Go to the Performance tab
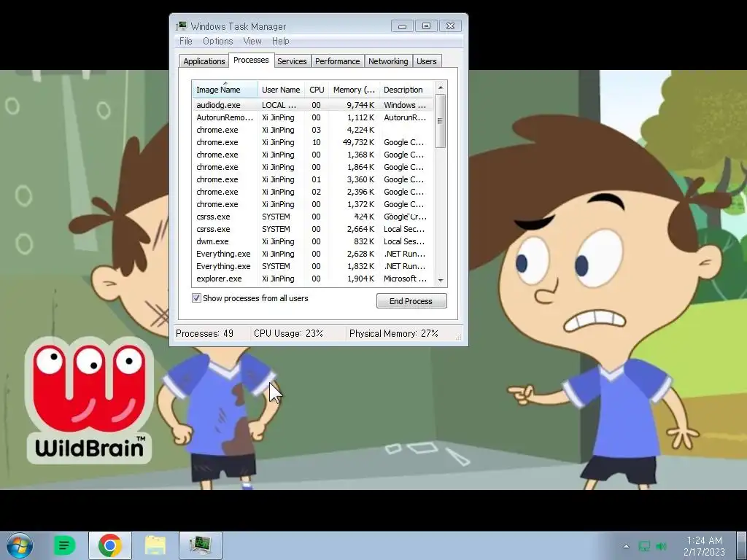 pyautogui.click(x=337, y=61)
